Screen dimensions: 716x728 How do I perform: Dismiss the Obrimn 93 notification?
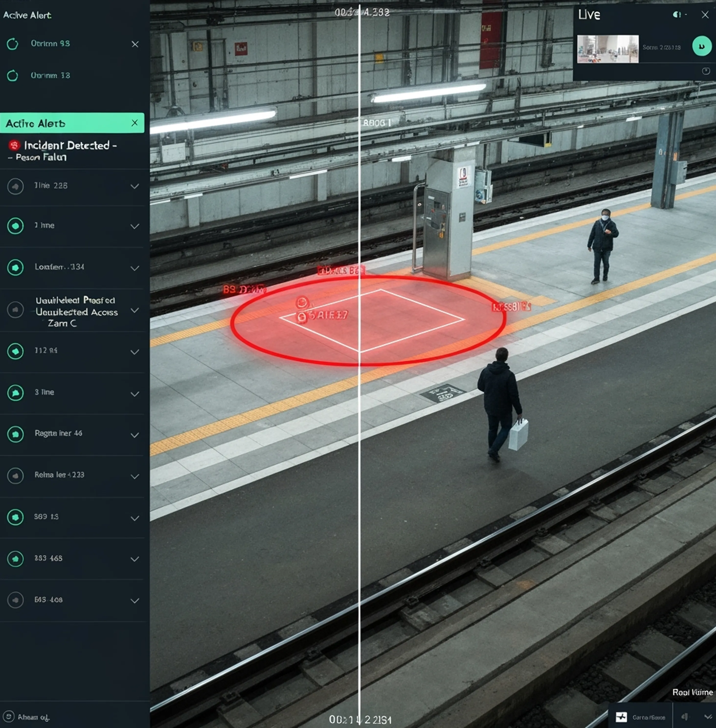135,44
